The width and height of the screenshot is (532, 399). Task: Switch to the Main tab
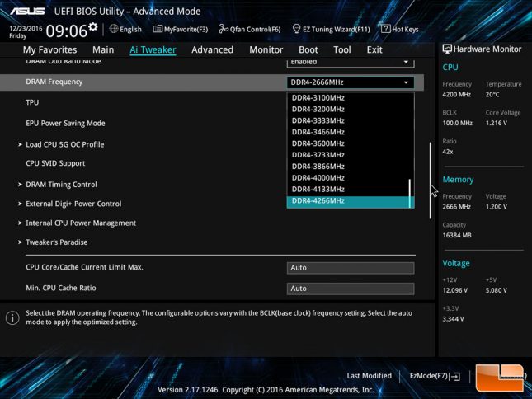coord(103,49)
